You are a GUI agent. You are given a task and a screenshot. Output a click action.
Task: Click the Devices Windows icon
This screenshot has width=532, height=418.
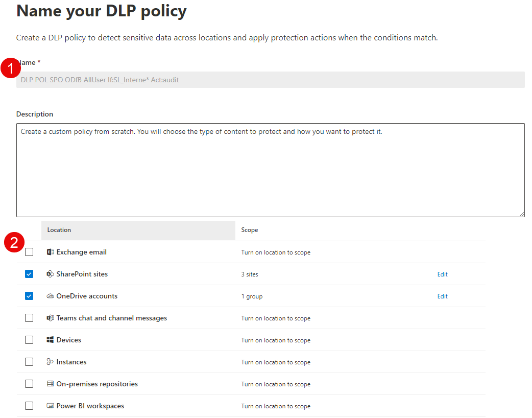click(50, 340)
